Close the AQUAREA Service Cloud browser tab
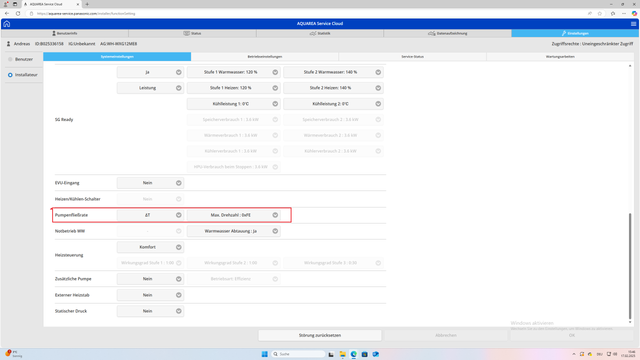This screenshot has width=640, height=360. [x=78, y=4]
